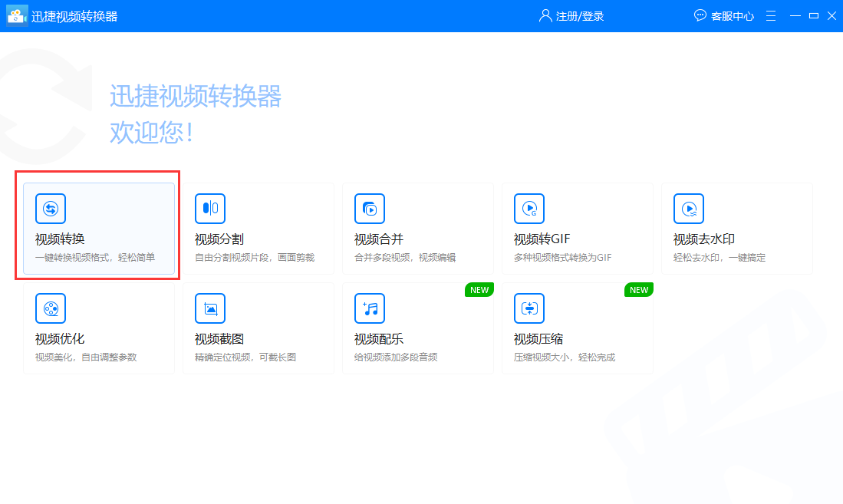Viewport: 843px width, 504px height.
Task: Click the 客服中心 chat bubble icon
Action: [700, 15]
